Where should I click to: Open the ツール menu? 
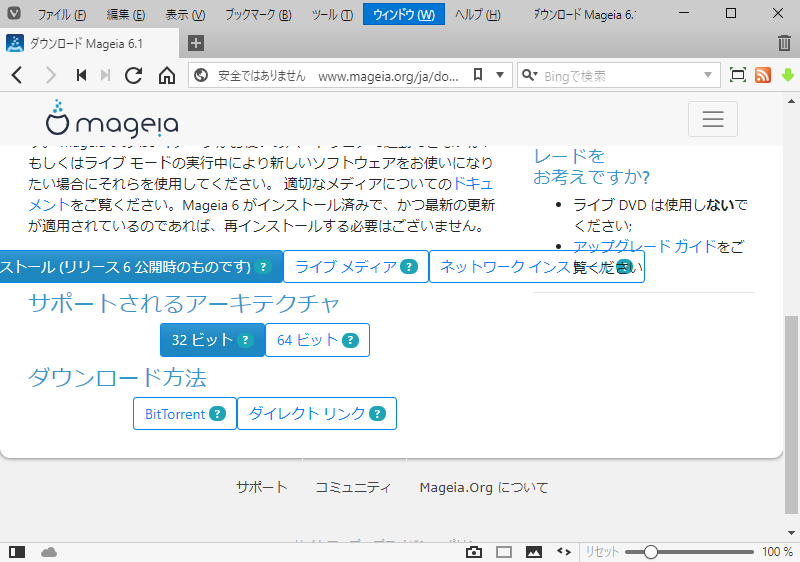(x=332, y=14)
